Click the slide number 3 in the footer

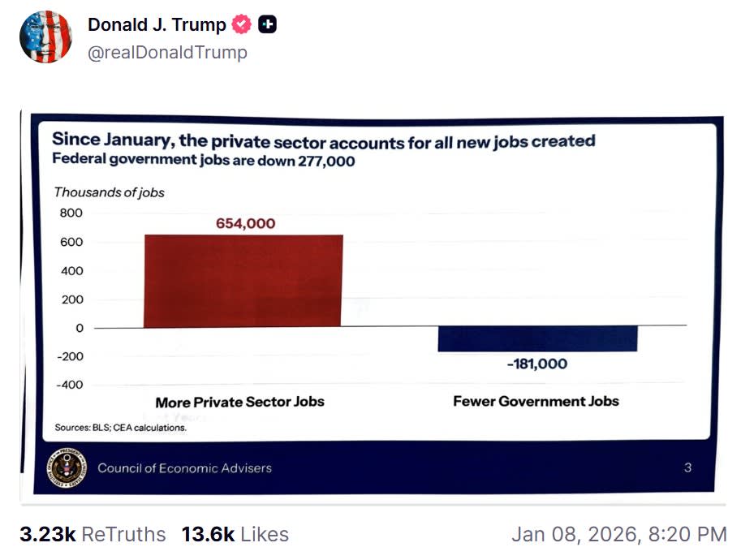(x=687, y=467)
